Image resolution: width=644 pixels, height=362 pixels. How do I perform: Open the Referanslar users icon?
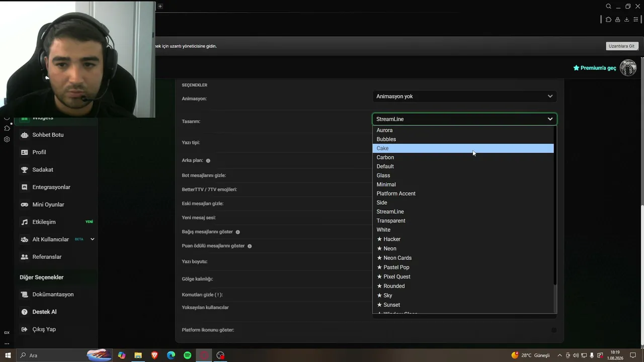point(24,257)
